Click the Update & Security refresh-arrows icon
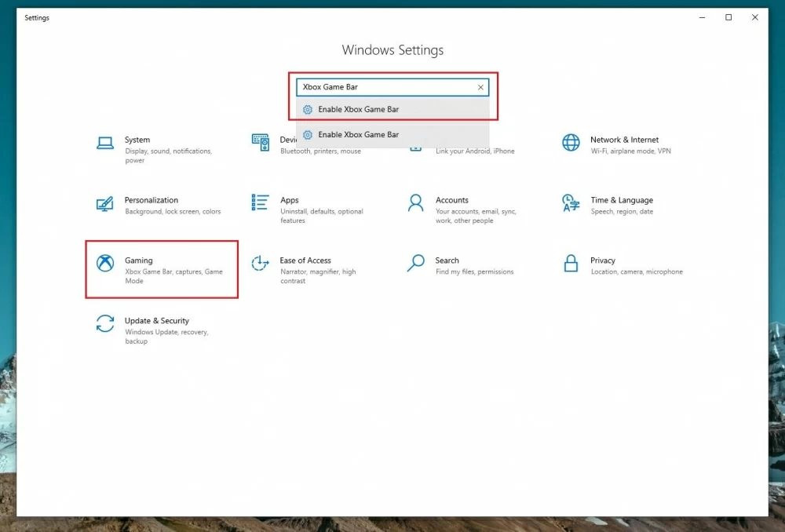Viewport: 785px width, 532px height. [x=104, y=324]
